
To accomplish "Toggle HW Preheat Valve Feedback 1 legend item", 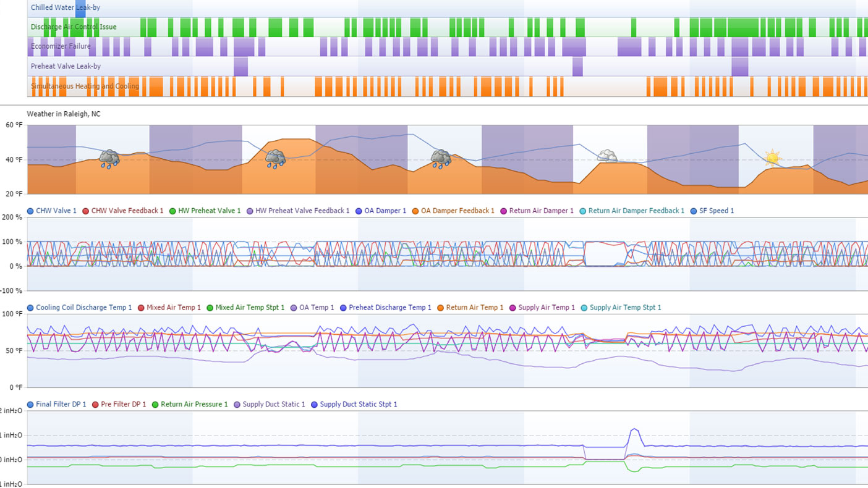I will tap(298, 211).
